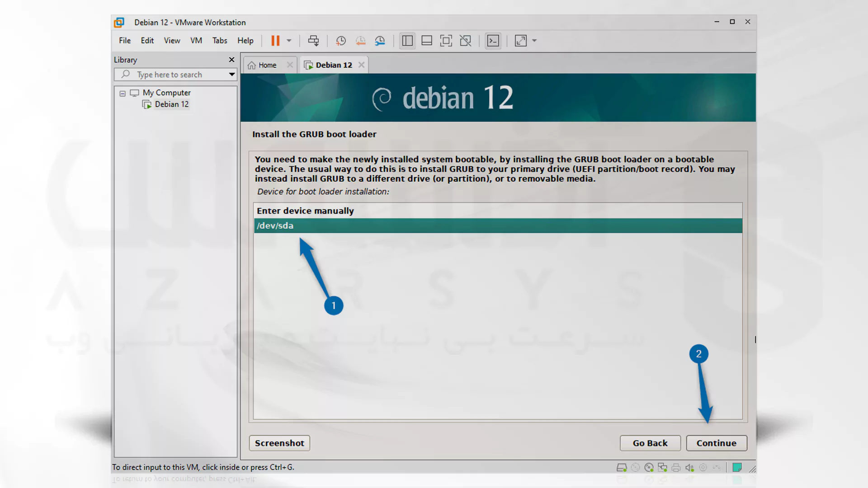Open the File menu
The height and width of the screenshot is (488, 868).
point(125,41)
